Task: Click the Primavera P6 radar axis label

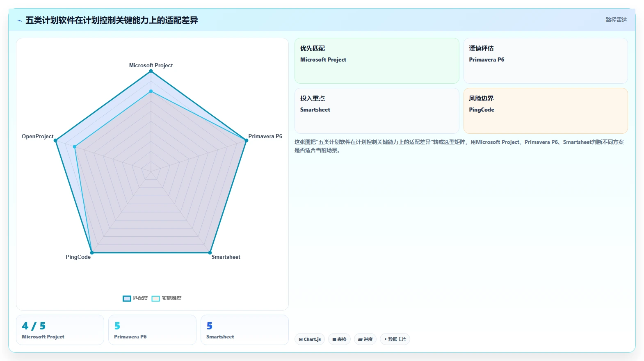Action: click(265, 136)
